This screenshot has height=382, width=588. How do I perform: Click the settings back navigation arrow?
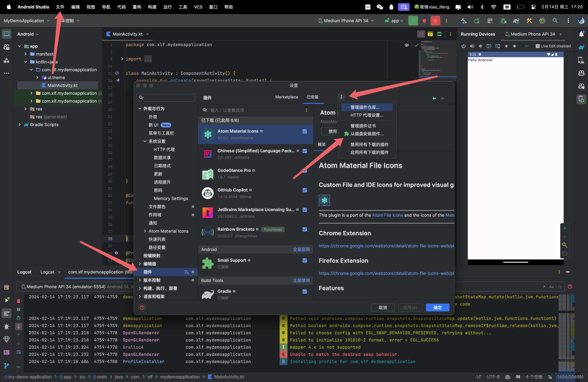(x=434, y=98)
